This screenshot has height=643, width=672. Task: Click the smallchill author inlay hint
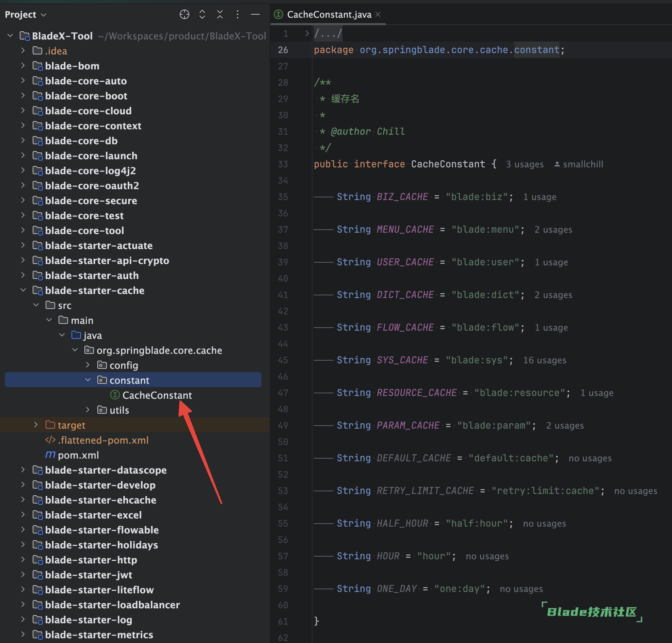(x=579, y=164)
